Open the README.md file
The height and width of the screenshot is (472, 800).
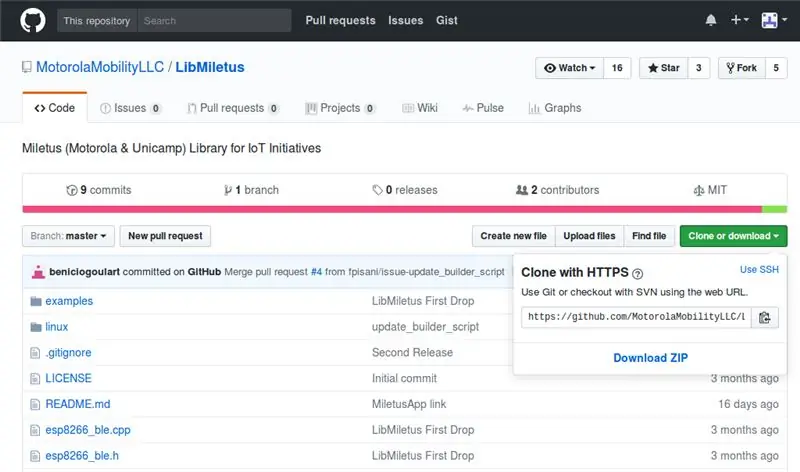[78, 404]
